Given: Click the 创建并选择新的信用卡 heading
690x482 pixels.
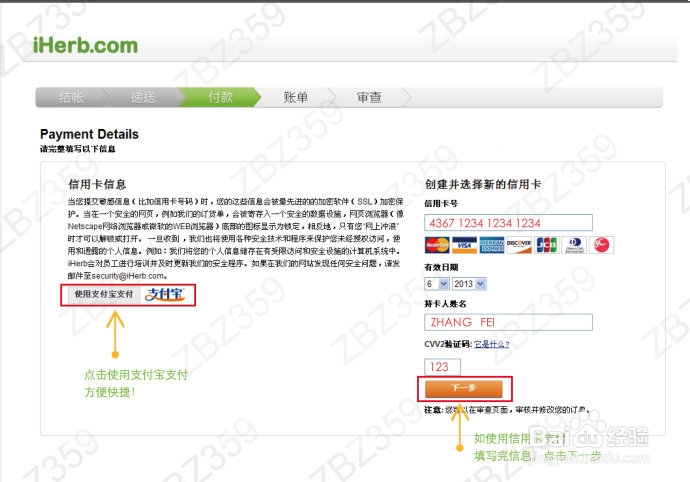Looking at the screenshot, I should click(483, 184).
